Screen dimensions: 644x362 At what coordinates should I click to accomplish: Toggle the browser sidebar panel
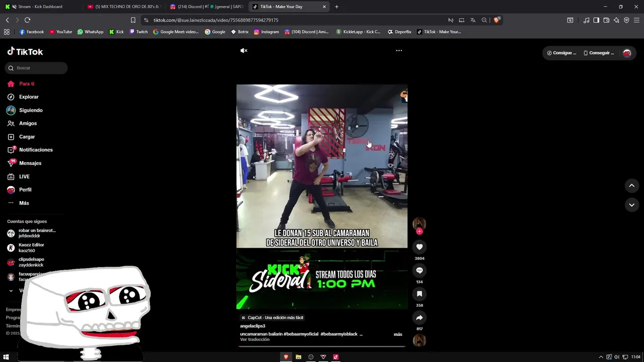596,20
